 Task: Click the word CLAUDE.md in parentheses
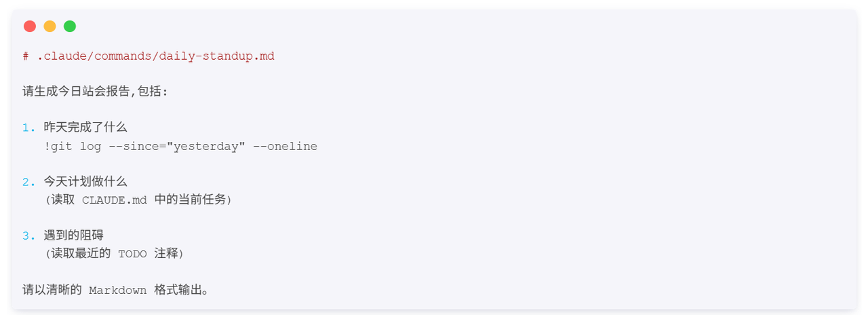tap(114, 200)
